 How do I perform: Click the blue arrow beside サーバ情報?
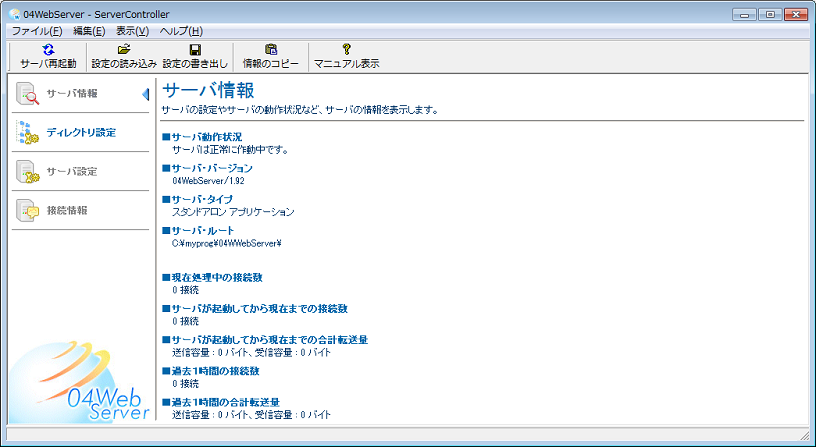[146, 94]
